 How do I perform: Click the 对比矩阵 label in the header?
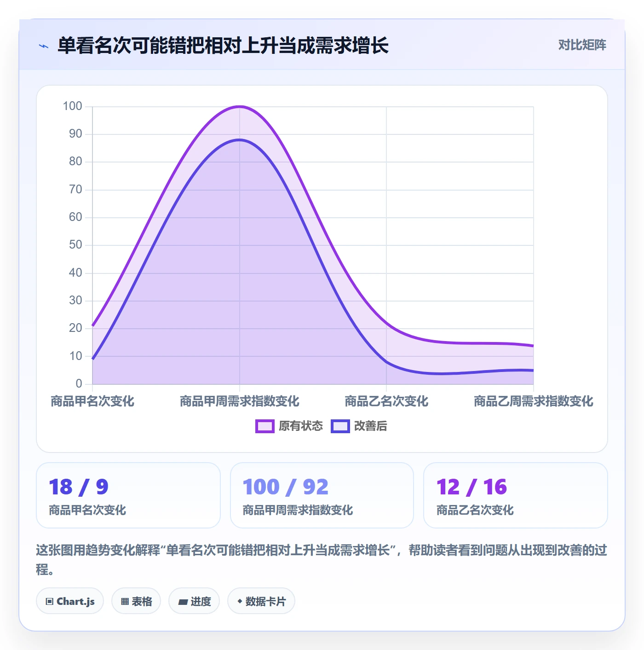click(582, 45)
